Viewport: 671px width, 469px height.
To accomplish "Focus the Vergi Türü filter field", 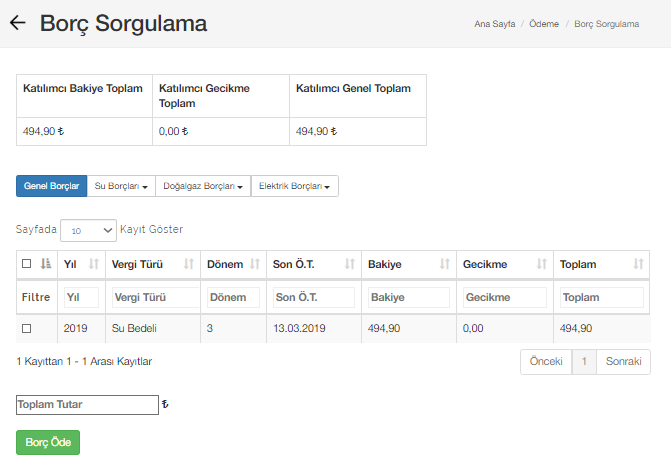I will (x=154, y=297).
